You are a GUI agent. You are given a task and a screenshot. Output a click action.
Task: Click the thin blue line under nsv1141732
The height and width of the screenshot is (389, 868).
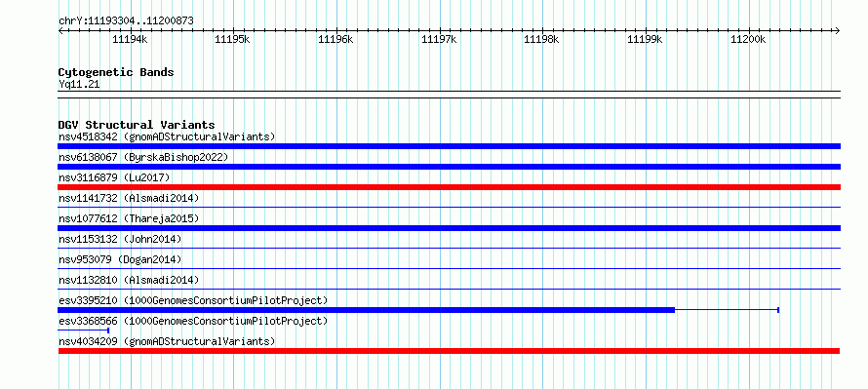(x=449, y=208)
